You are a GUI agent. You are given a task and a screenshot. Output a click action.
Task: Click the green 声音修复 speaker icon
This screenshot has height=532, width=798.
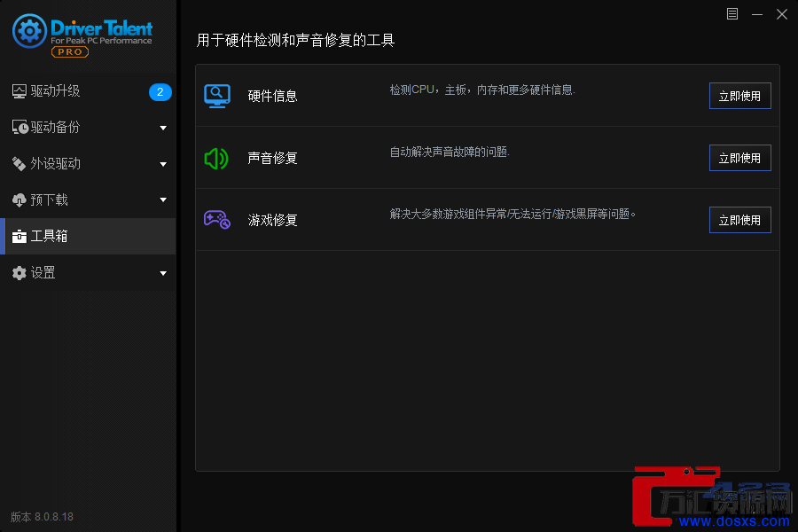point(216,159)
